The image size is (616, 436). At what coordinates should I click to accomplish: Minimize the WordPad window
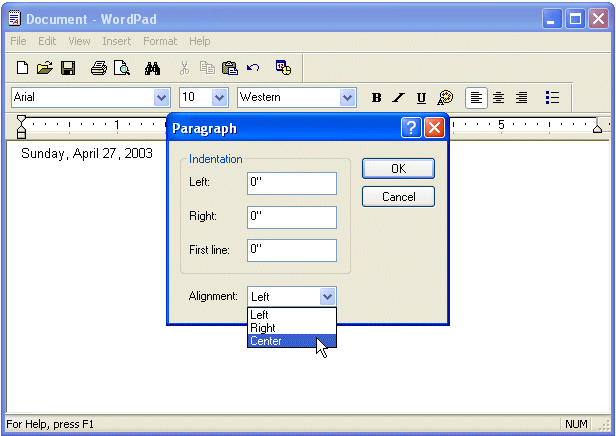551,19
